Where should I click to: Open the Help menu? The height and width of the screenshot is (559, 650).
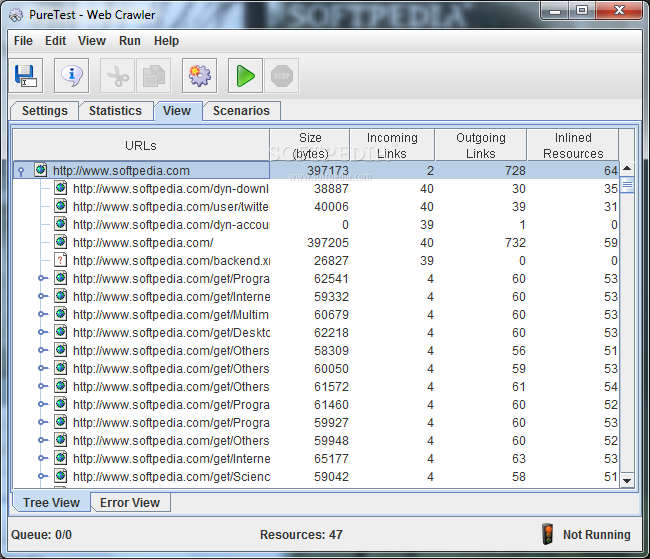click(166, 41)
